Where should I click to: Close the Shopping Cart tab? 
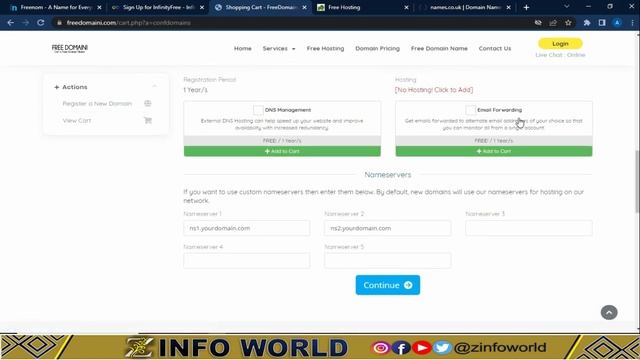tap(304, 7)
